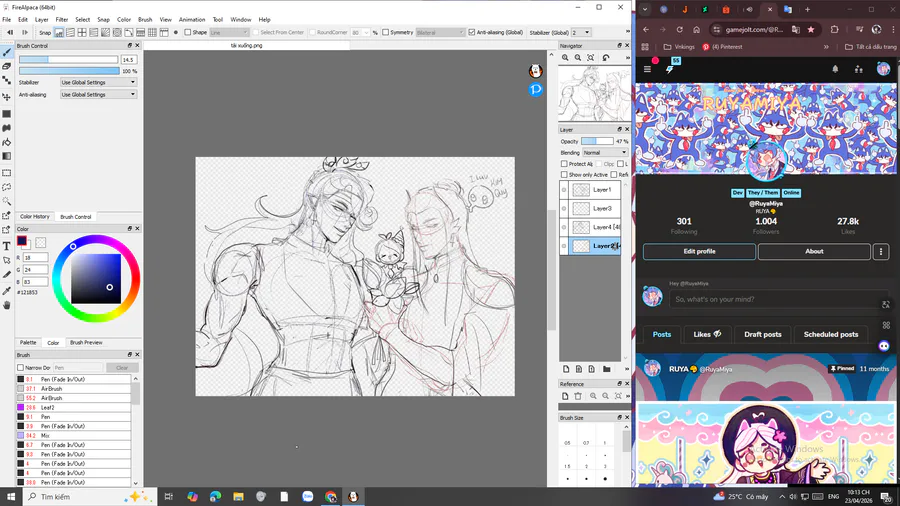The width and height of the screenshot is (900, 506).
Task: Zoom in using Navigator magnifier plus
Action: 565,58
